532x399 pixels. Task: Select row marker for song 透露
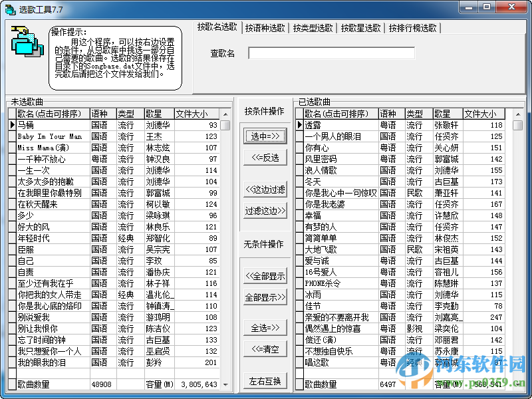pos(300,125)
